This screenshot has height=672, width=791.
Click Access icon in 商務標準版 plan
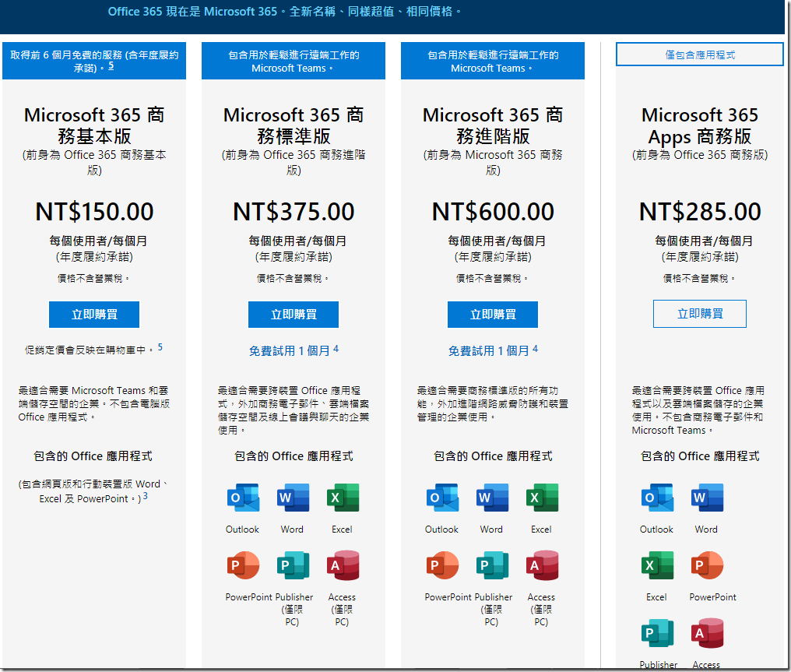[343, 565]
